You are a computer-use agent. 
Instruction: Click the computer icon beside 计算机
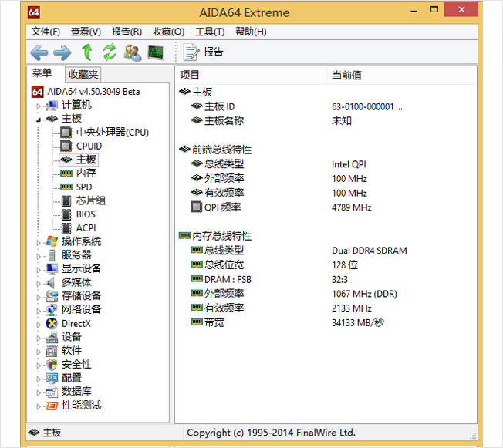52,105
